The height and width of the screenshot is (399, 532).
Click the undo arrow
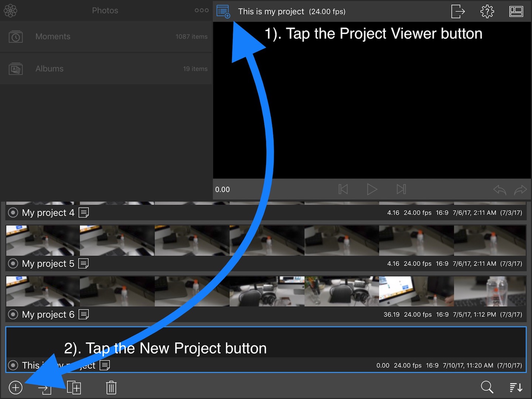tap(499, 190)
